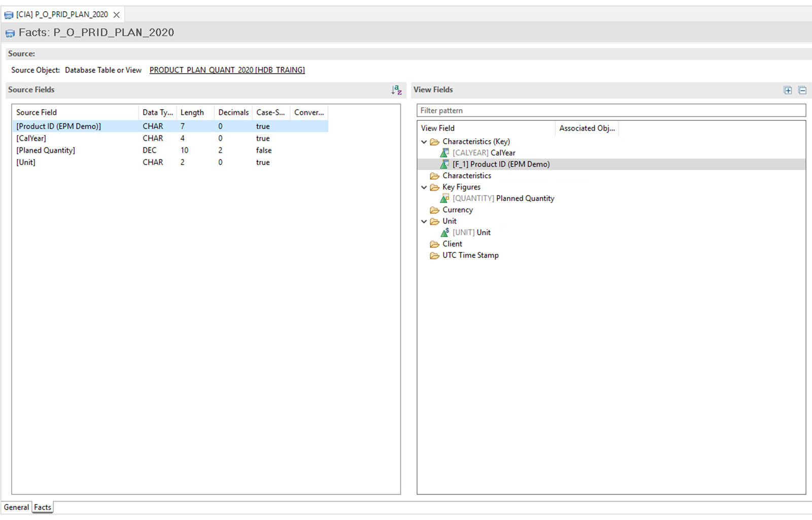Screen dimensions: 812x520
Task: Open the PRODUCT_PLAN_QUANT_2020 [HDB_TRAING] link
Action: [x=227, y=70]
